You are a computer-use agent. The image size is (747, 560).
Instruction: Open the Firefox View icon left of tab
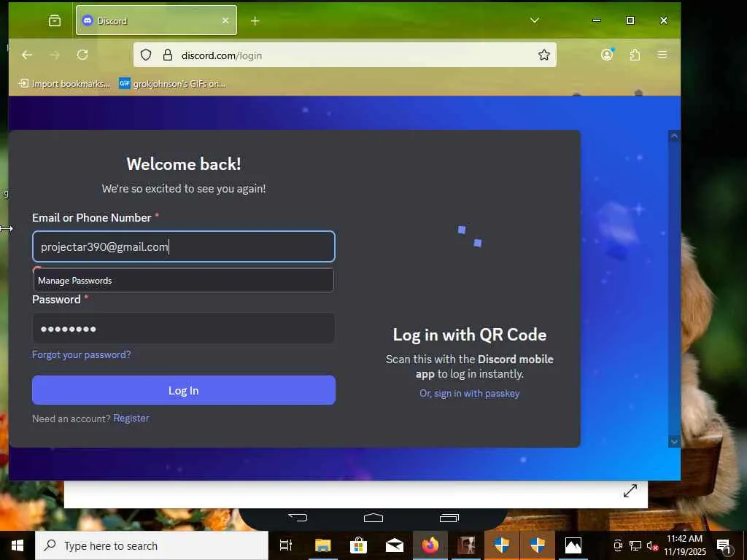55,20
